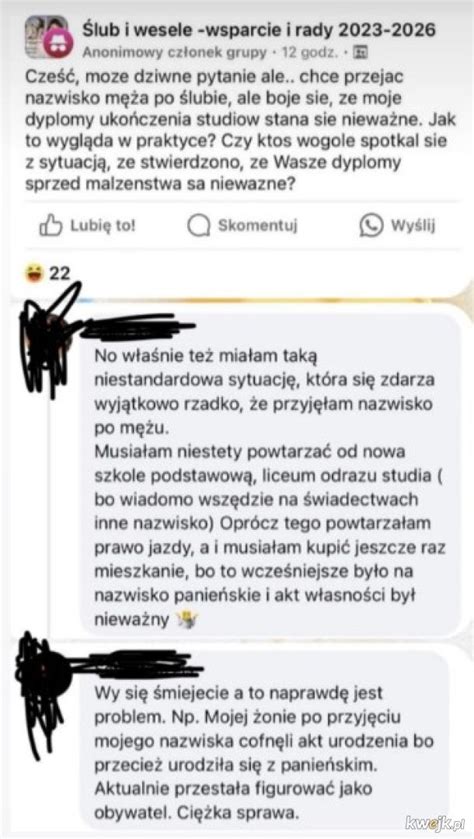Viewport: 474px width, 839px height.
Task: Click the emoji ending the first comment
Action: [187, 619]
